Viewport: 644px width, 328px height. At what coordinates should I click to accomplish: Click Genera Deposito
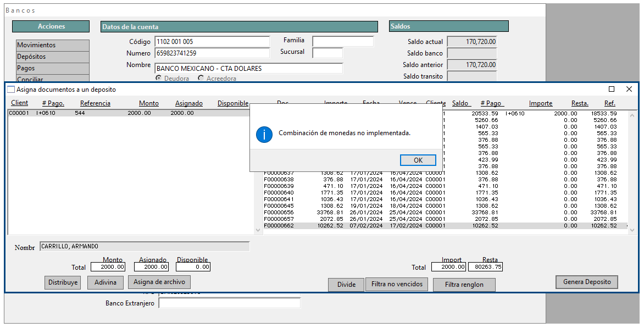(x=587, y=282)
